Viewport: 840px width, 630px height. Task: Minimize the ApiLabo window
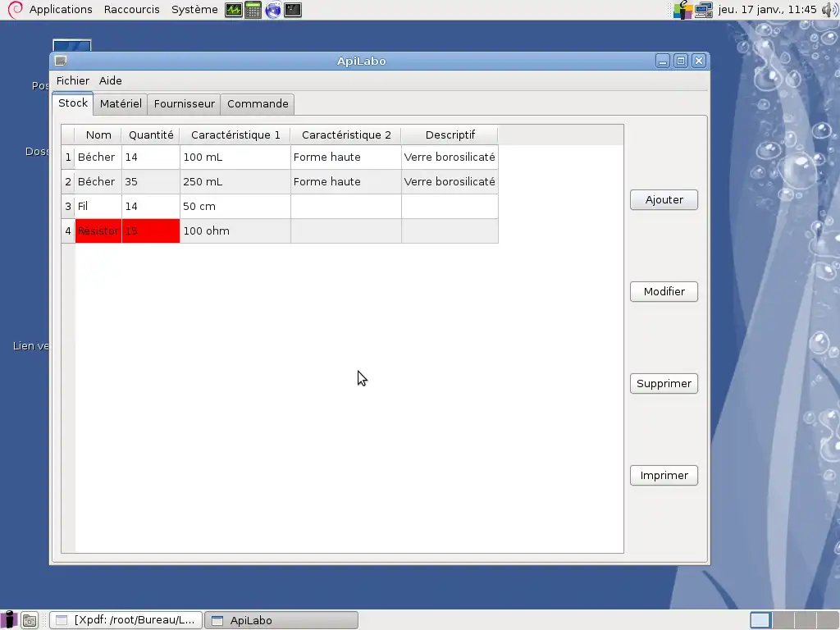[663, 61]
